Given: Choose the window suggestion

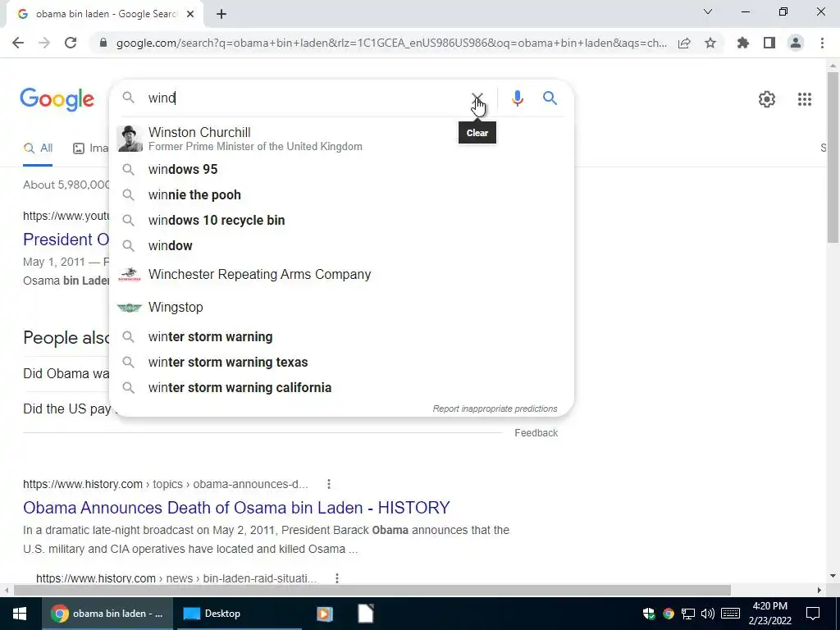Looking at the screenshot, I should point(341,246).
